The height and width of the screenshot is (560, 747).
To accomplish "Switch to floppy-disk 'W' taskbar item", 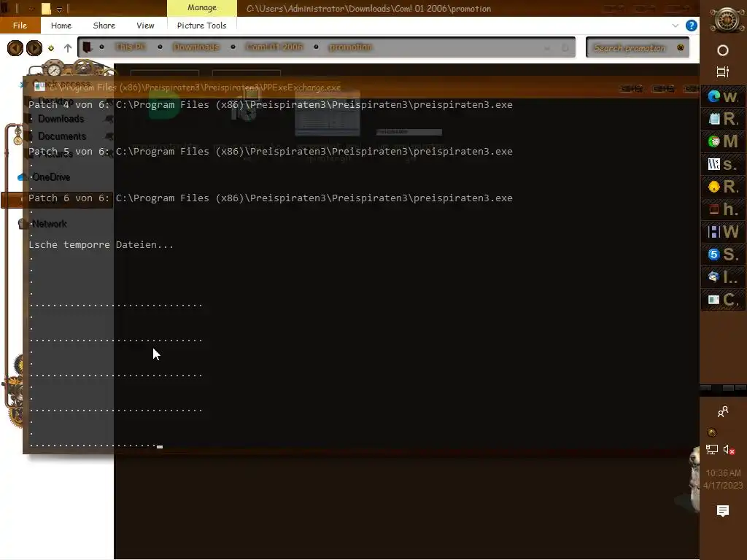I will [723, 232].
